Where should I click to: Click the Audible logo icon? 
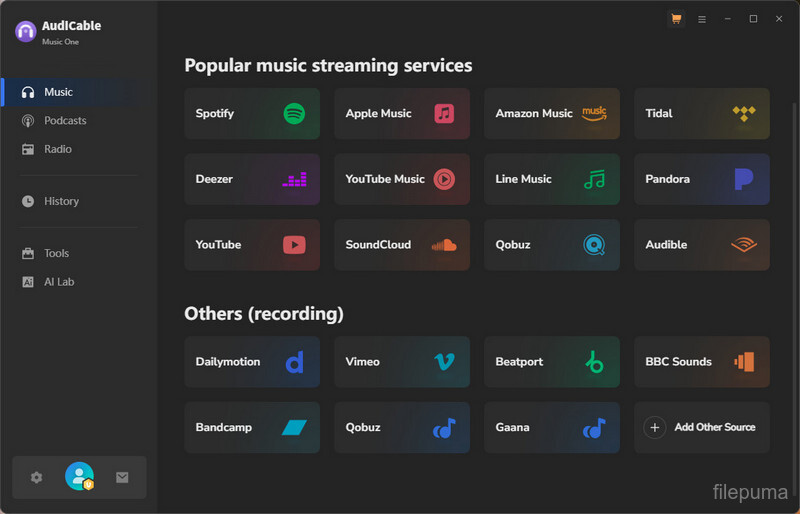(743, 245)
